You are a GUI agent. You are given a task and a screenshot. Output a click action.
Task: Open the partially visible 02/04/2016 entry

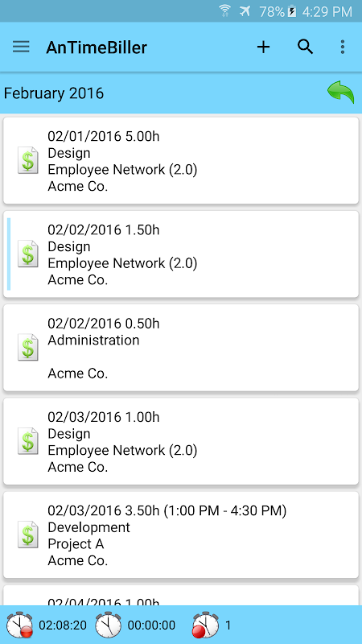coord(181,596)
